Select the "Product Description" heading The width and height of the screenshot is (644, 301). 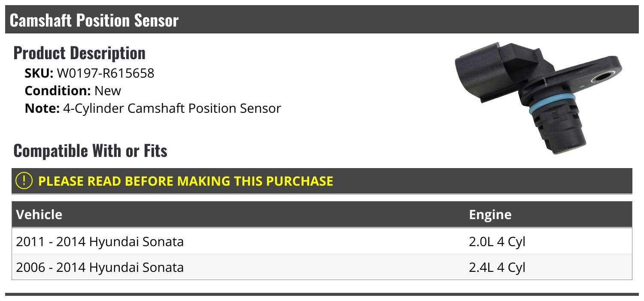tap(79, 53)
